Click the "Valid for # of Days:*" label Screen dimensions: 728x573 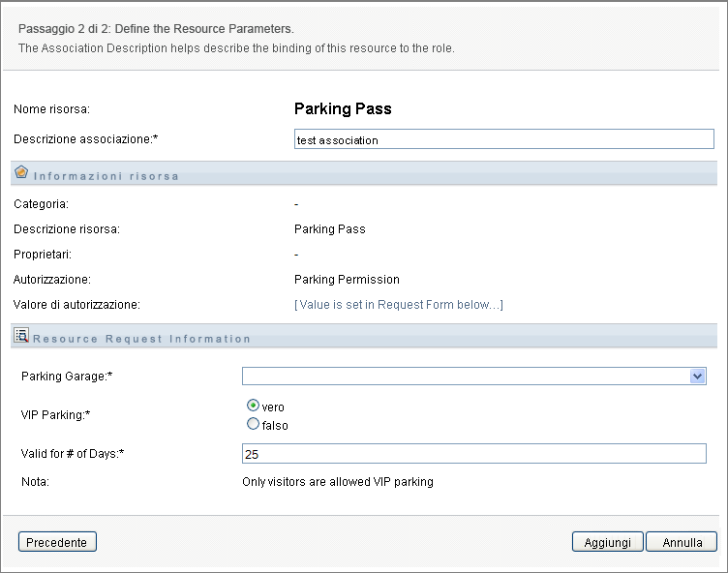click(73, 454)
